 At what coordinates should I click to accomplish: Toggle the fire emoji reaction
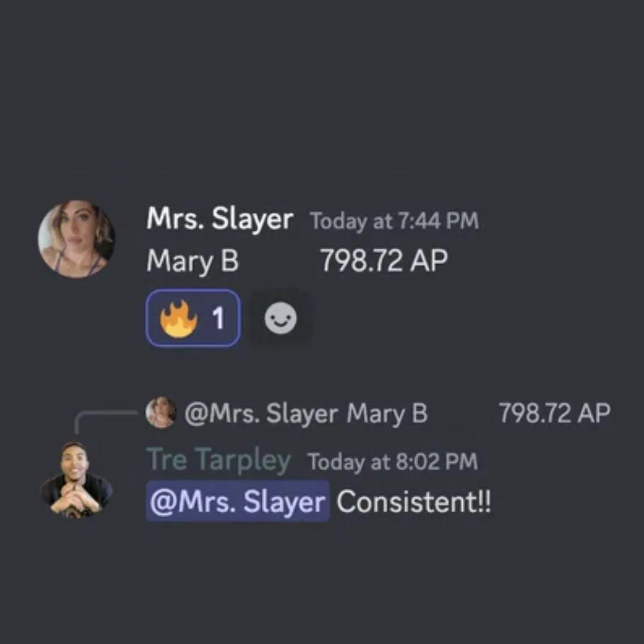pyautogui.click(x=193, y=318)
